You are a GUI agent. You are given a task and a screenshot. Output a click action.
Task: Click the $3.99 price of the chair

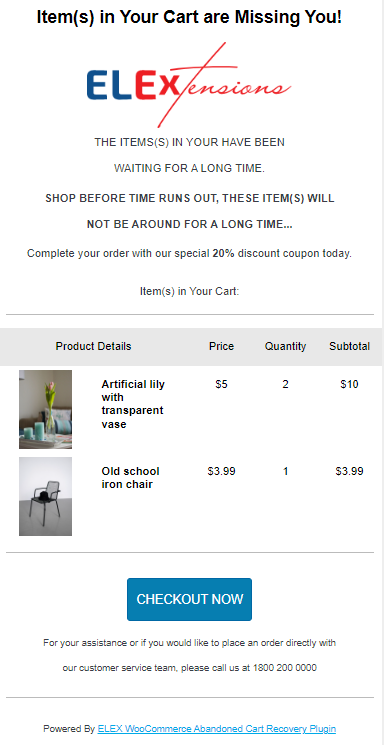pos(221,471)
